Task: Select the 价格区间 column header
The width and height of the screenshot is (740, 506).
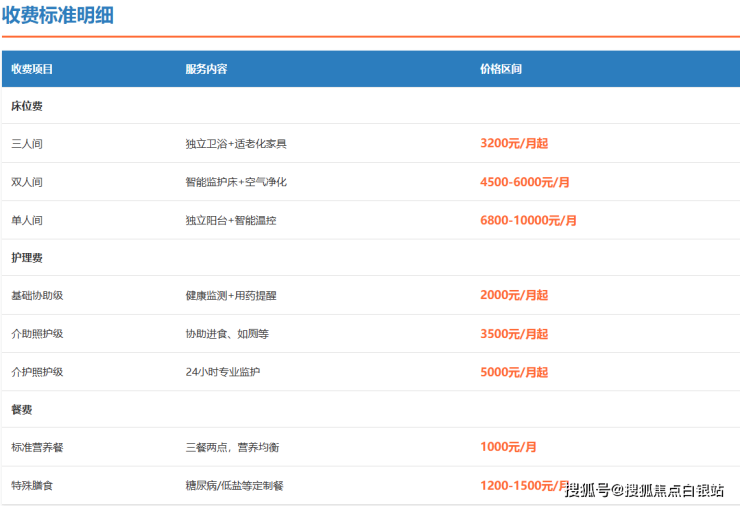Action: pos(501,69)
